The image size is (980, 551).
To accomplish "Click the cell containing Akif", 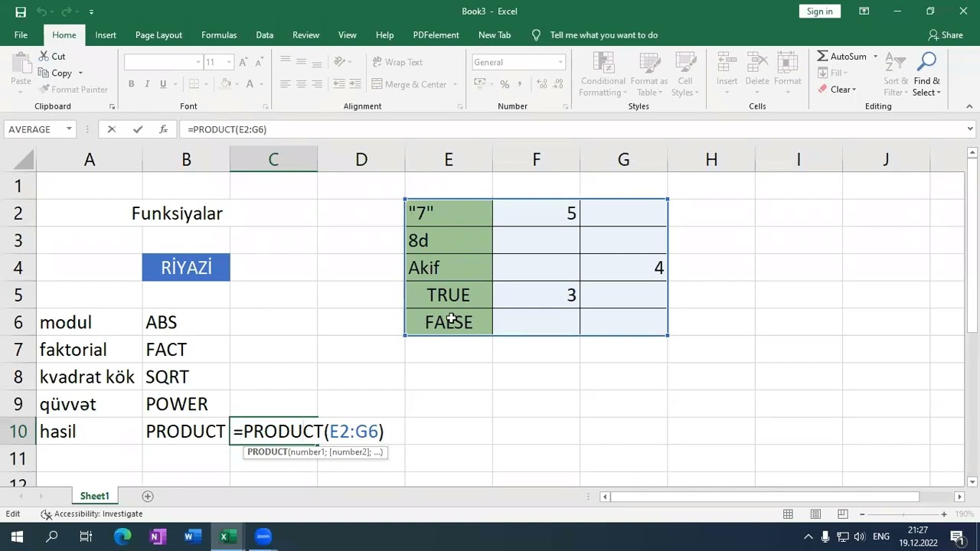I will pyautogui.click(x=449, y=268).
